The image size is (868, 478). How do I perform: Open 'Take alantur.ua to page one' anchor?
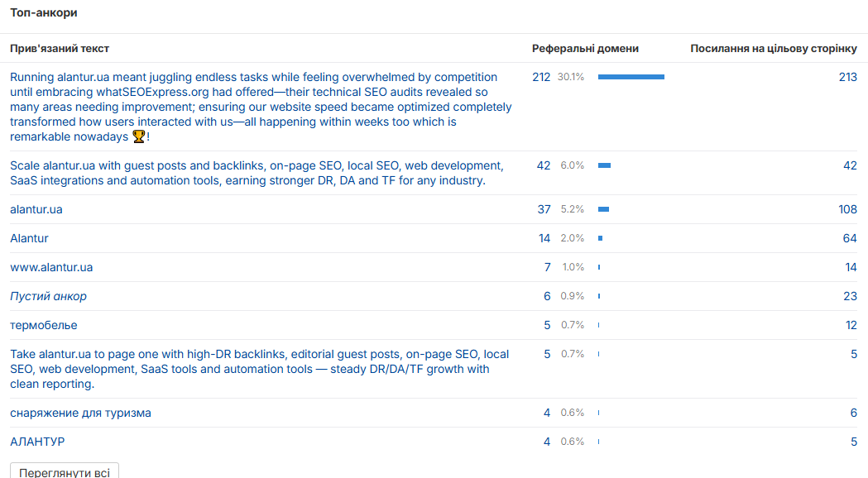(x=260, y=369)
